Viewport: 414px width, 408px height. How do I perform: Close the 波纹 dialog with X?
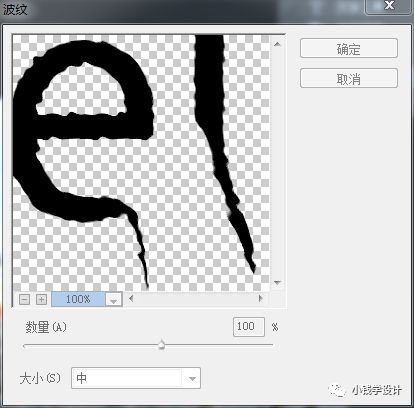[x=389, y=6]
